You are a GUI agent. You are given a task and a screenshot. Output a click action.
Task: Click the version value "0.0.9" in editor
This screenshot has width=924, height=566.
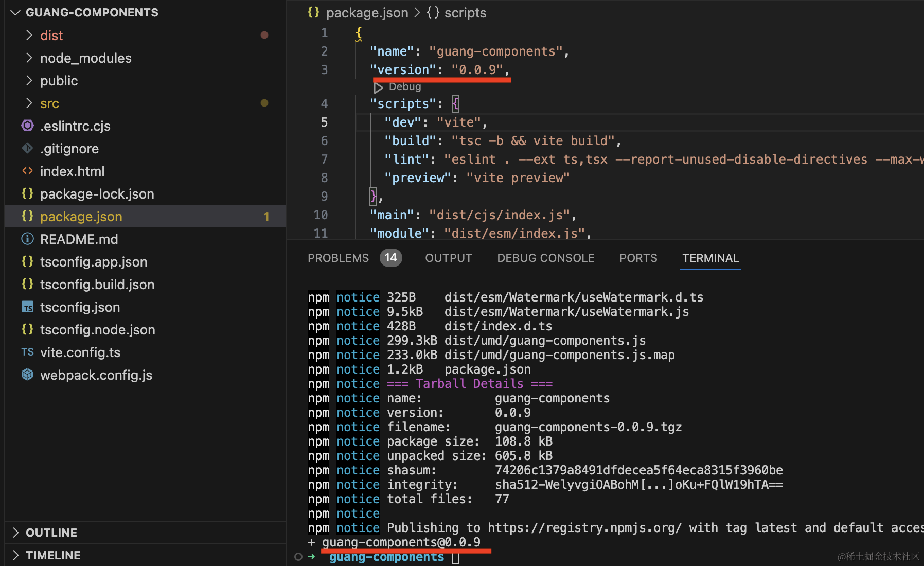(477, 69)
